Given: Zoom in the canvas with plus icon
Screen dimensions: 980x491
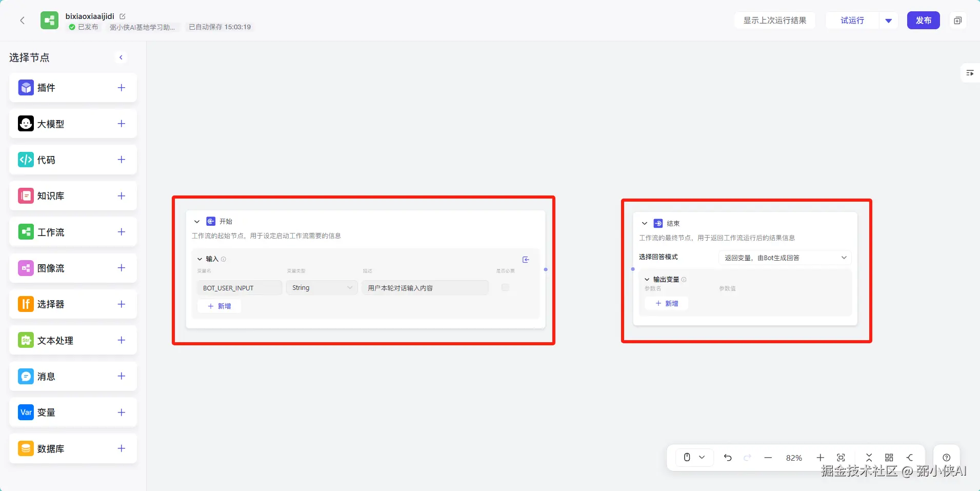Looking at the screenshot, I should [x=821, y=458].
